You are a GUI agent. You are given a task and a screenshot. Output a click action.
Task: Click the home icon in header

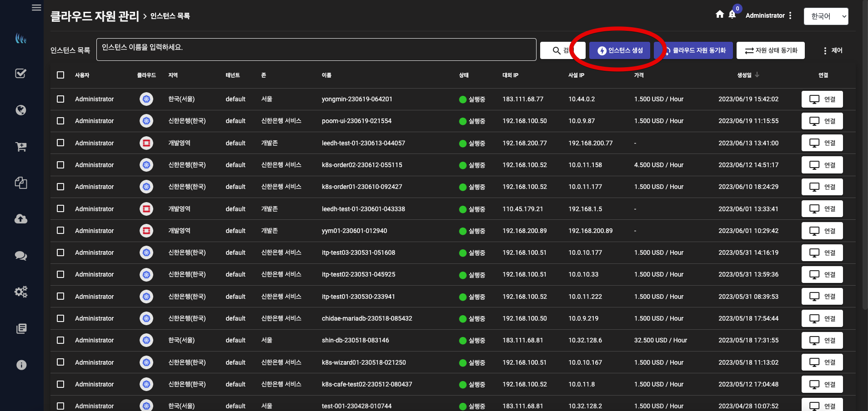click(719, 15)
